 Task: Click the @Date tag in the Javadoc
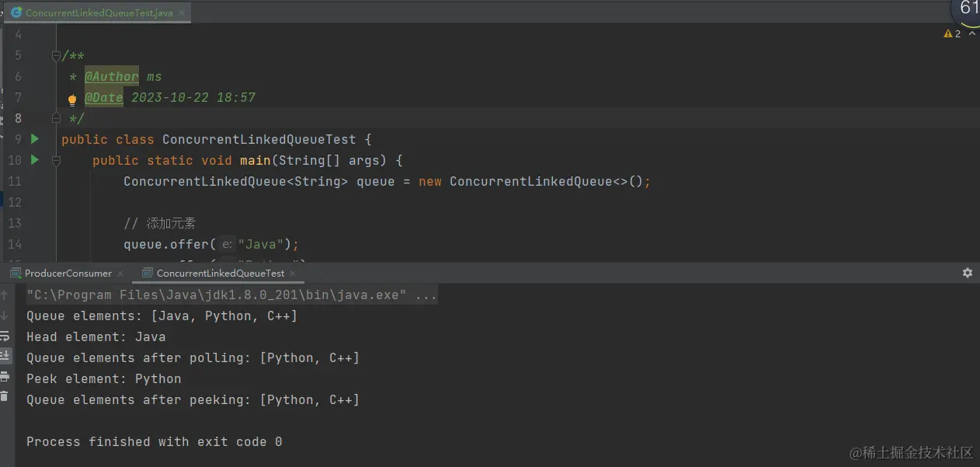coord(104,97)
